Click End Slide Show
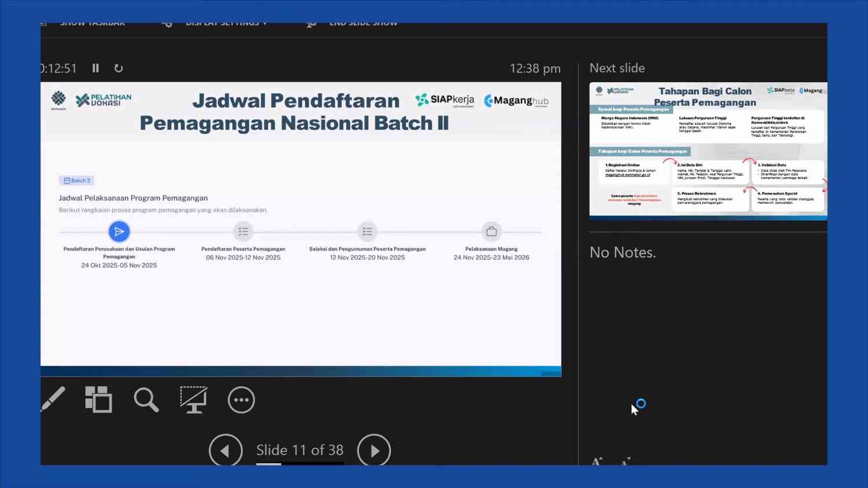 pyautogui.click(x=363, y=24)
